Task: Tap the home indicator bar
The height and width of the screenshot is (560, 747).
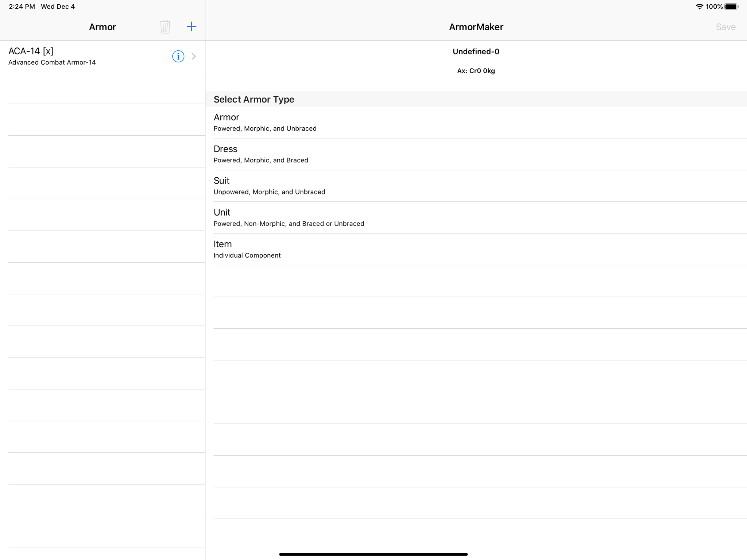Action: [x=373, y=554]
